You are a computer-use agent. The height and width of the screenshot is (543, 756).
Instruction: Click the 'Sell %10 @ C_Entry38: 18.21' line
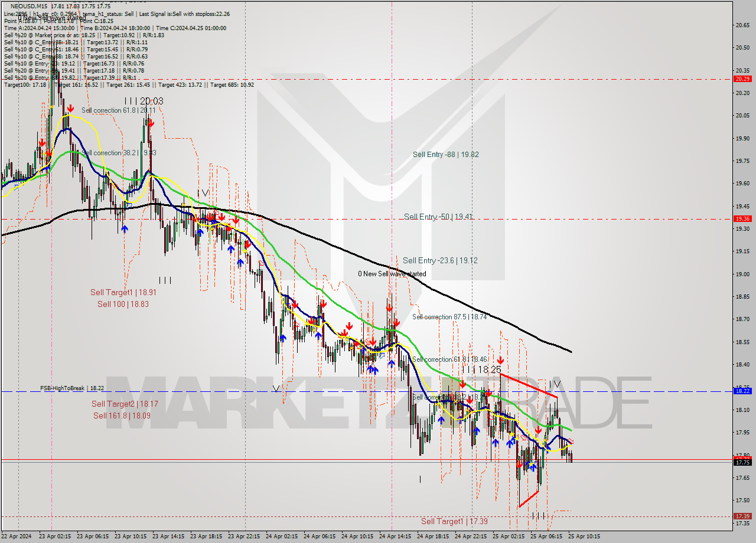pos(75,42)
